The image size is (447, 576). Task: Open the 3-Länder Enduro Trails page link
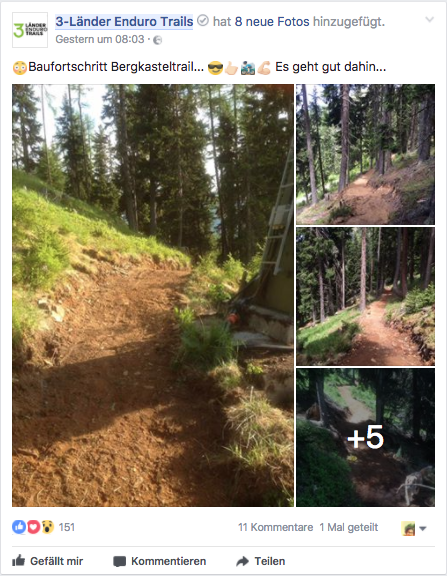pyautogui.click(x=124, y=21)
